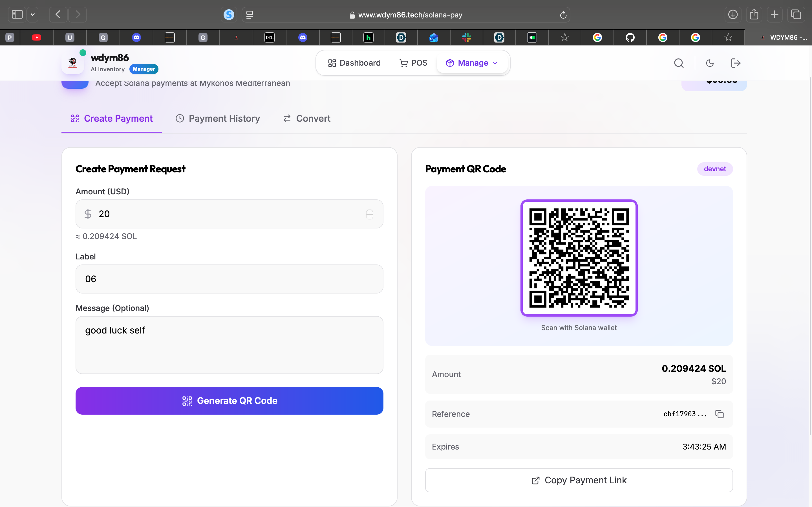812x507 pixels.
Task: Click the Copy Payment Link button
Action: click(x=579, y=480)
